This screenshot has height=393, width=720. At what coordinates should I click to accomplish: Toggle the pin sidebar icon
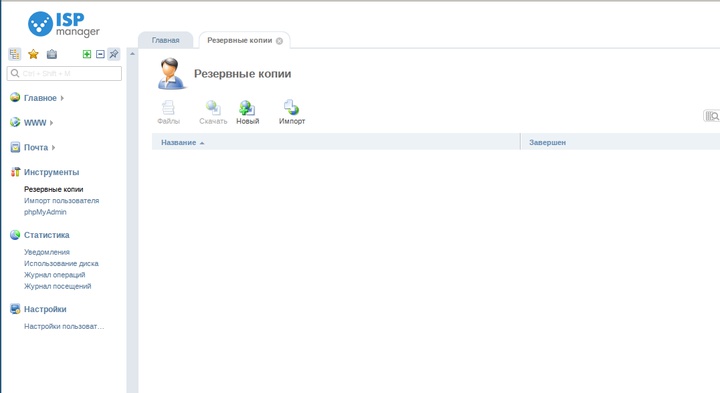[113, 54]
